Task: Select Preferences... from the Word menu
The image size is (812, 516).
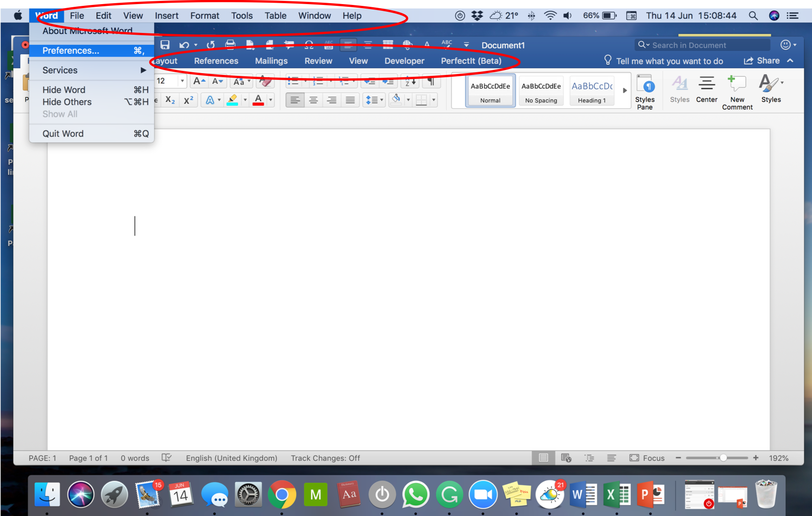Action: 71,51
